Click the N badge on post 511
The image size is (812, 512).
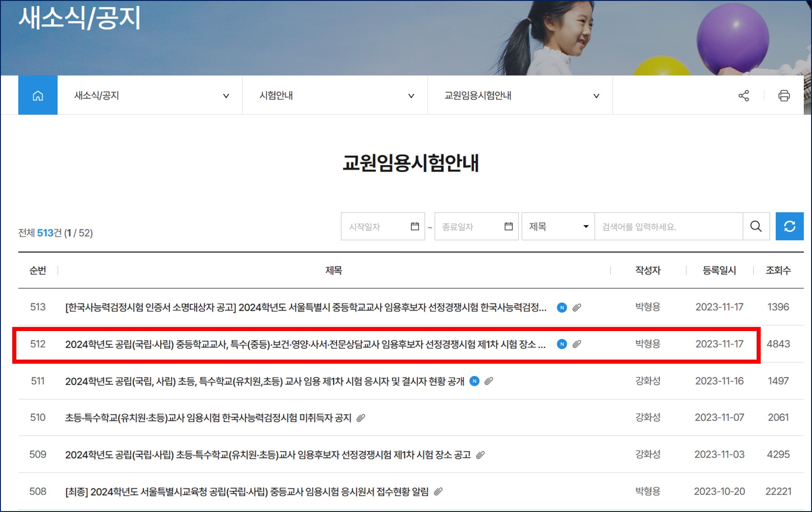tap(474, 381)
